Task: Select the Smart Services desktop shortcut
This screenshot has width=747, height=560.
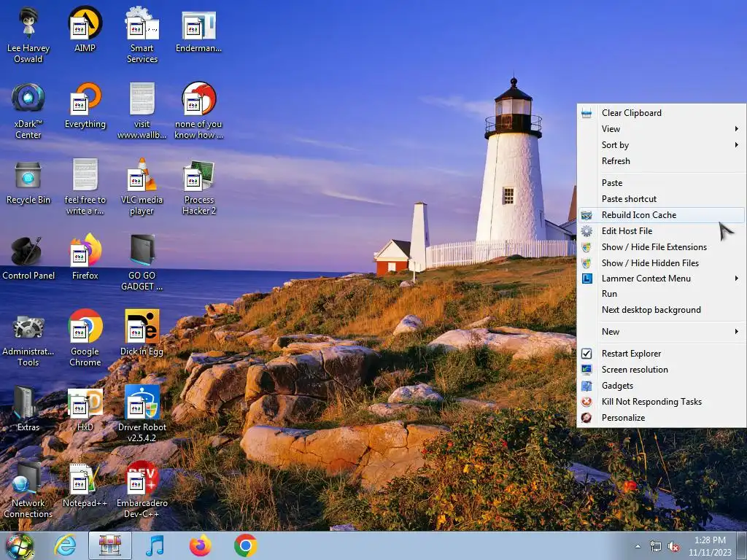Action: click(142, 35)
